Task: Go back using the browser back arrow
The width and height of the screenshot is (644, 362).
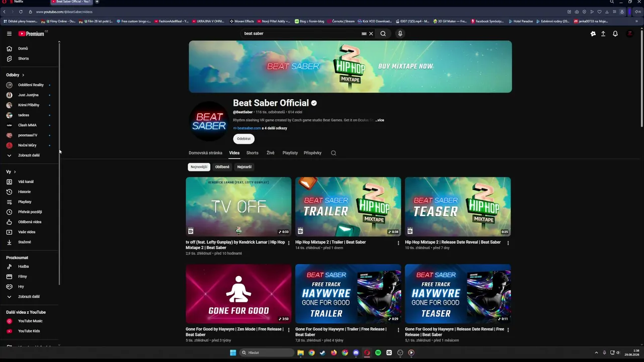Action: pos(4,12)
